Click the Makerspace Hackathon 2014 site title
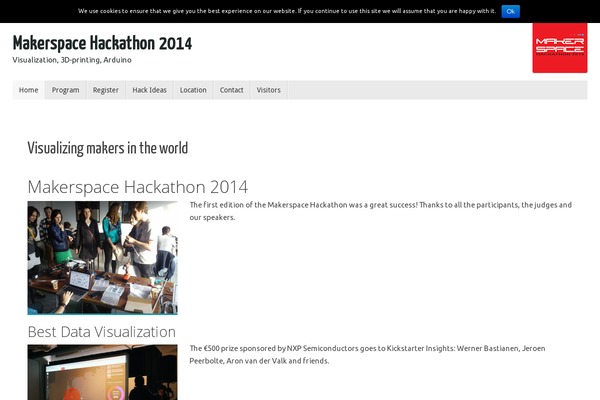This screenshot has height=400, width=600. click(x=102, y=44)
